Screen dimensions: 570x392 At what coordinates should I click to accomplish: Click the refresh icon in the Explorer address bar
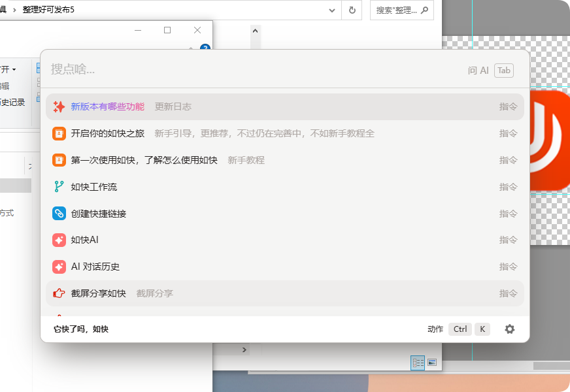point(352,10)
